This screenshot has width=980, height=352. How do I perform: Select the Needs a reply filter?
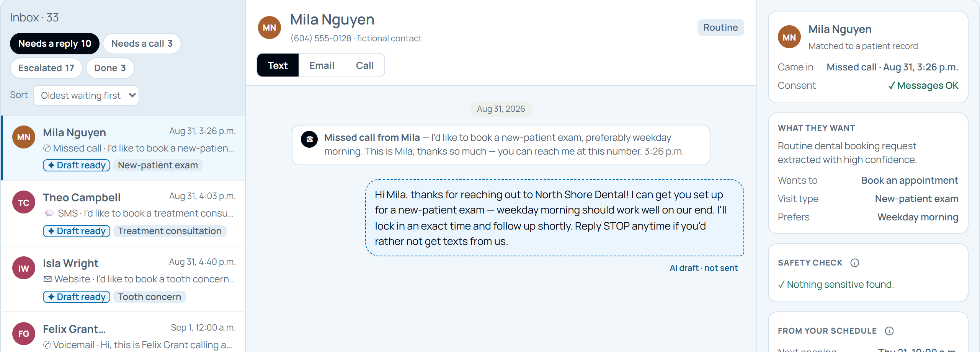tap(55, 44)
